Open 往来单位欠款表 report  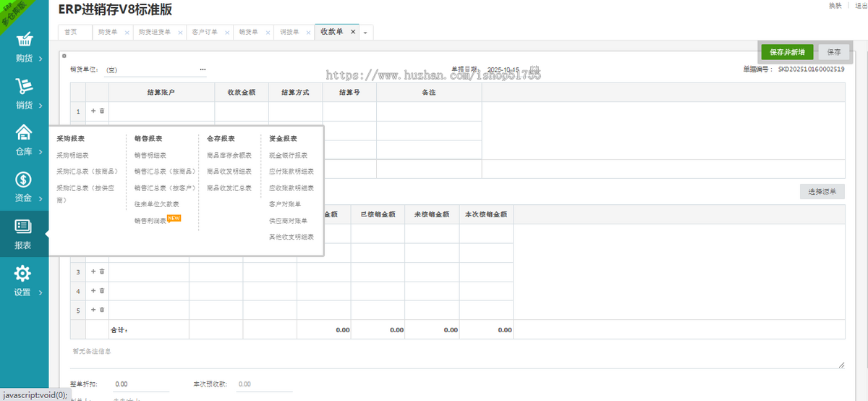click(x=156, y=204)
